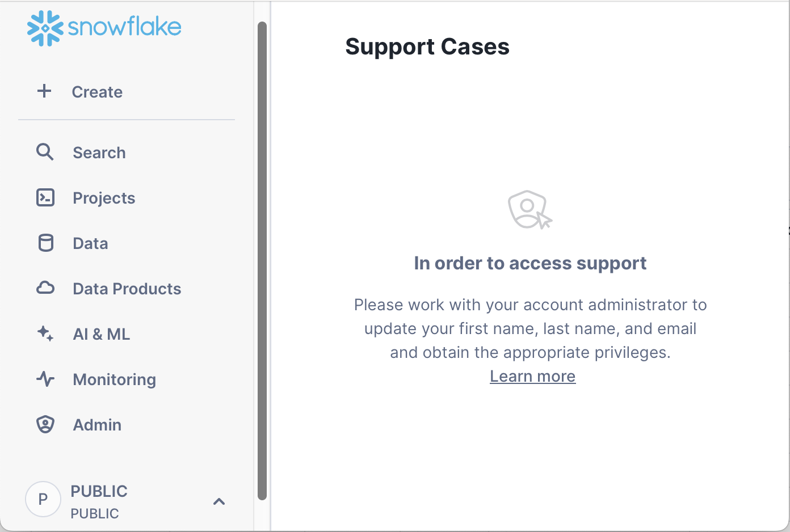Open the Admin section
The width and height of the screenshot is (790, 532).
tap(96, 424)
